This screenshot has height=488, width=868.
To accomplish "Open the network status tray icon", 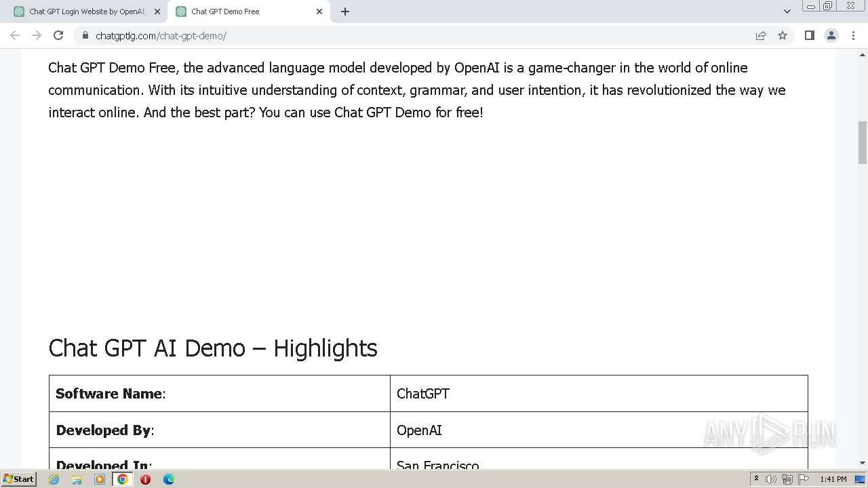I will 787,479.
